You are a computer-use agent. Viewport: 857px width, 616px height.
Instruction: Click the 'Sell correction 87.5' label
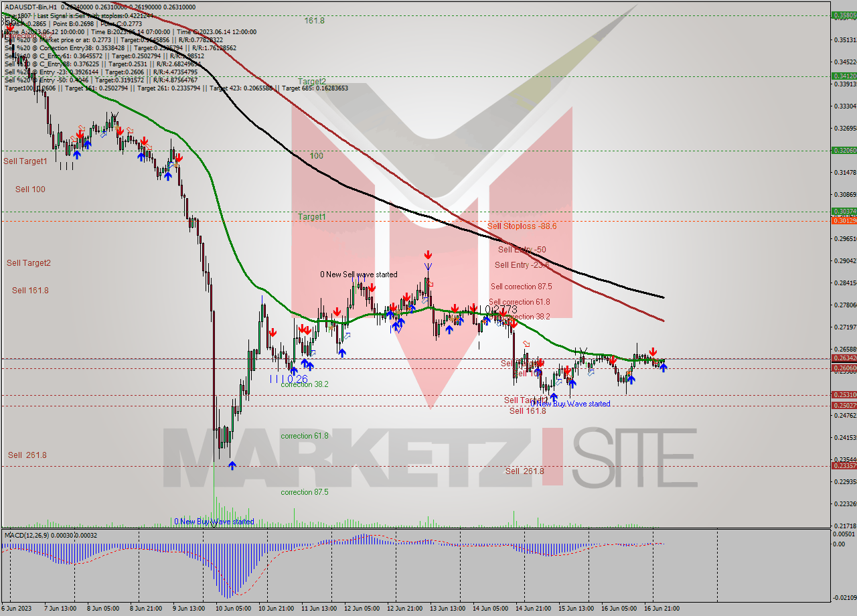(521, 287)
